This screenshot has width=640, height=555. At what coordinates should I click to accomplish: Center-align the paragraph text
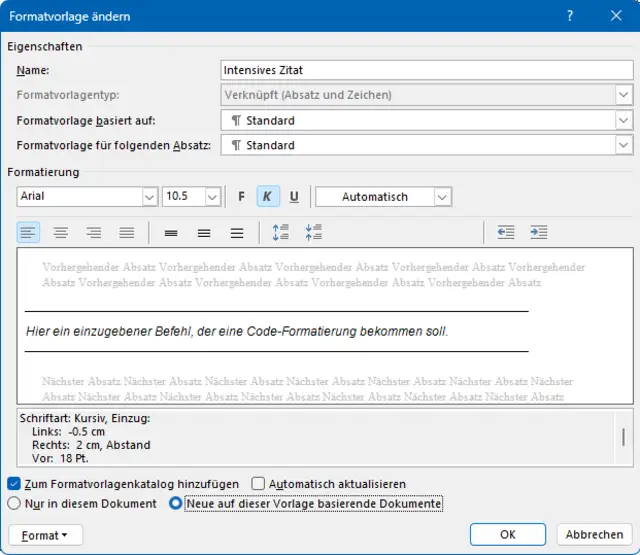pyautogui.click(x=61, y=232)
